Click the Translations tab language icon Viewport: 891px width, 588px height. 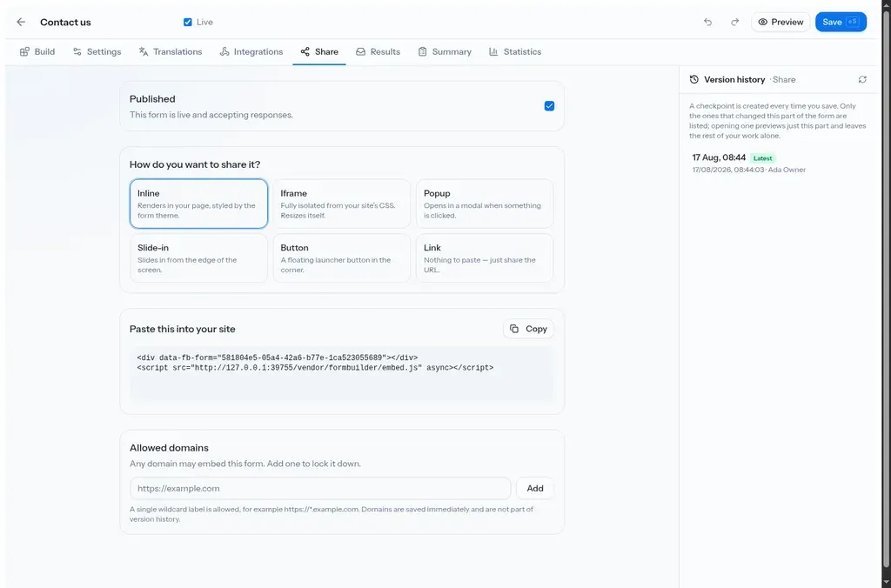(144, 51)
